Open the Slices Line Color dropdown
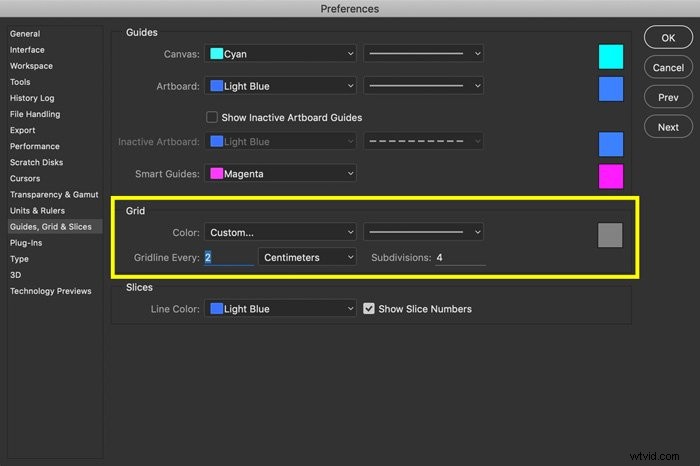The height and width of the screenshot is (466, 700). (280, 308)
